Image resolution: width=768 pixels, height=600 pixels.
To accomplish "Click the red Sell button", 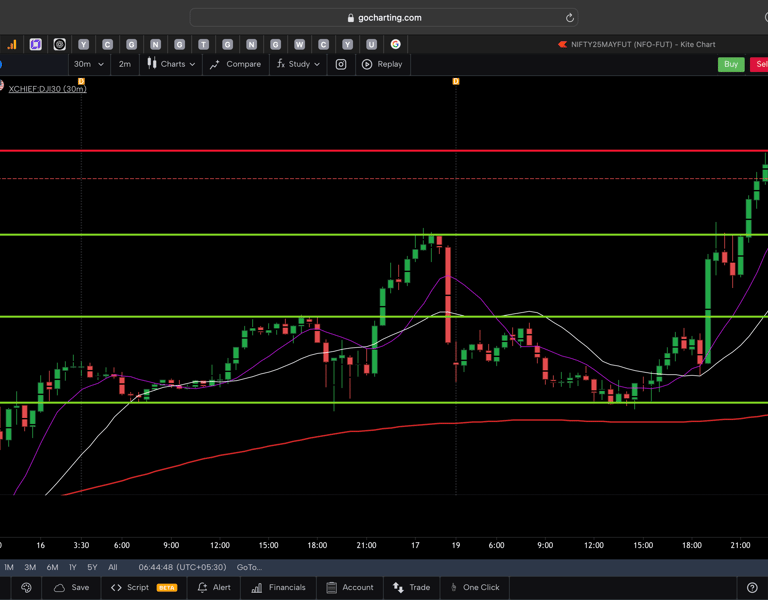I will [x=760, y=64].
